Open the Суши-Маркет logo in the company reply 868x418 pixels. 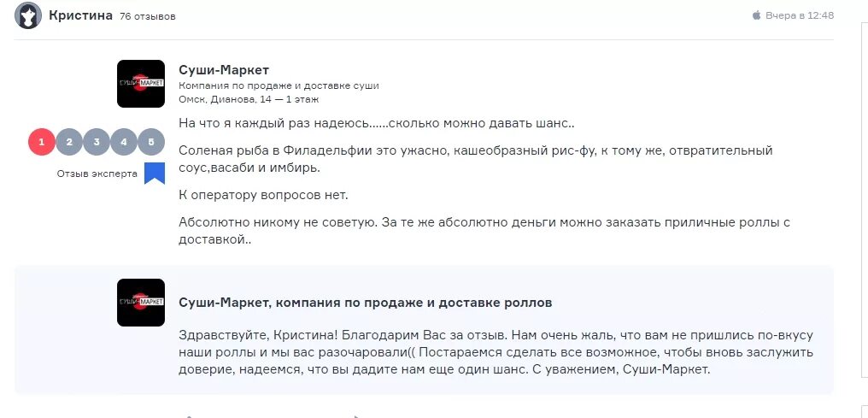(x=141, y=303)
